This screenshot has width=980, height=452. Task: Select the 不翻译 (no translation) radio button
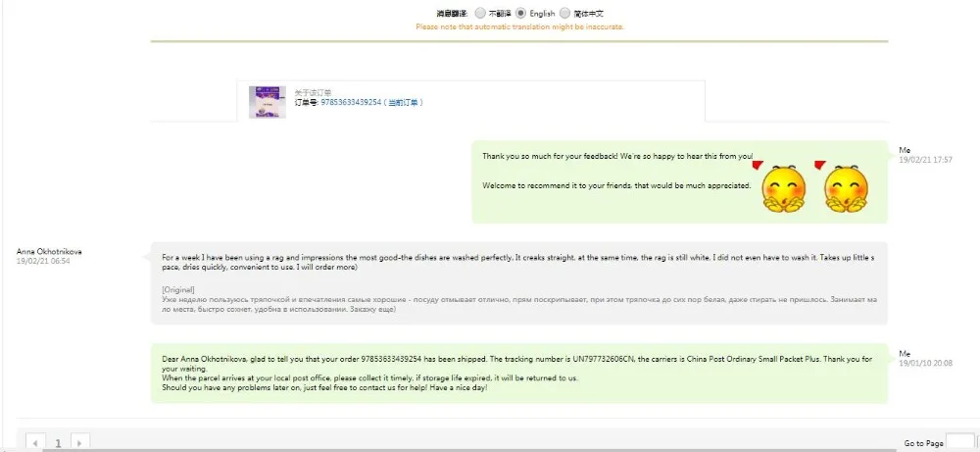pyautogui.click(x=480, y=13)
